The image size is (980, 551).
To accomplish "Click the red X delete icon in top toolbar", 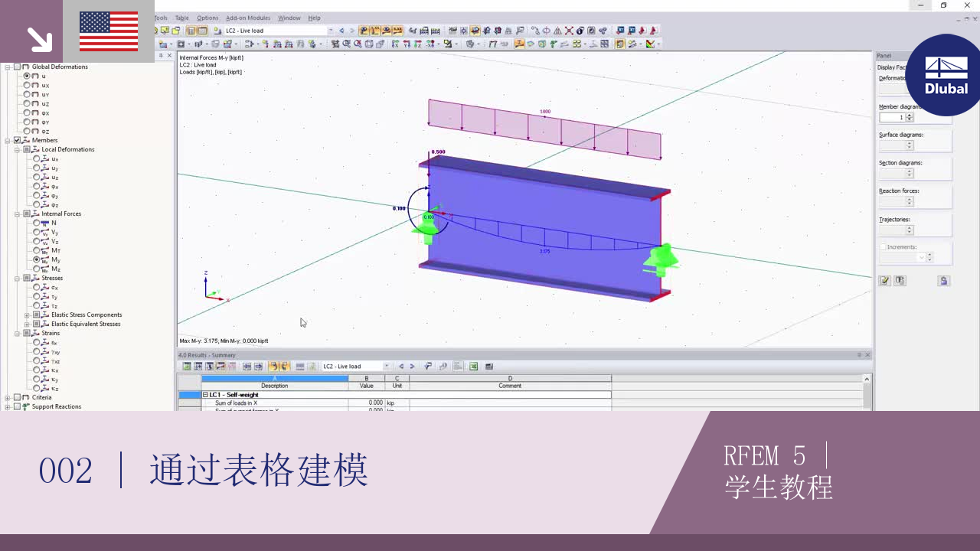I will [569, 31].
